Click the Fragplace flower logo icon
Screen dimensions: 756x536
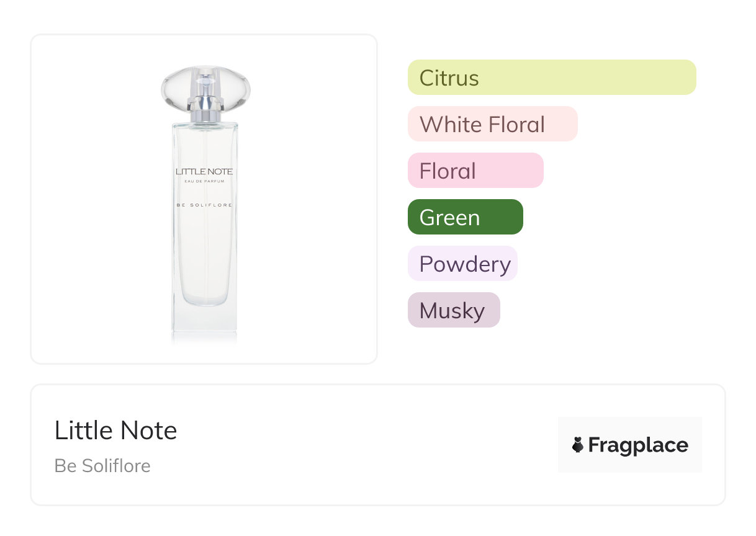tap(578, 445)
